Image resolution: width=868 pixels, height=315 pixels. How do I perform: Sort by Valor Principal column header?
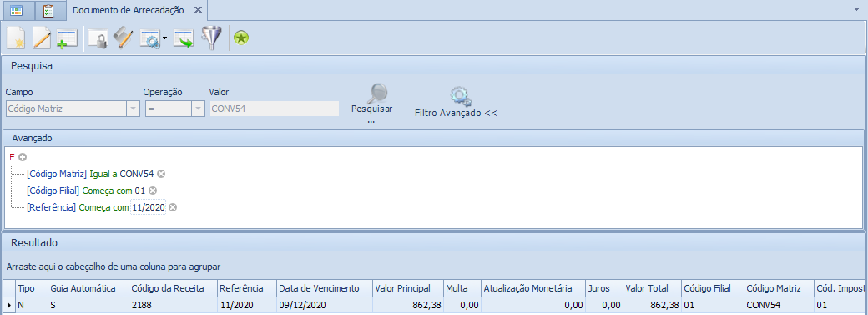[x=408, y=288]
